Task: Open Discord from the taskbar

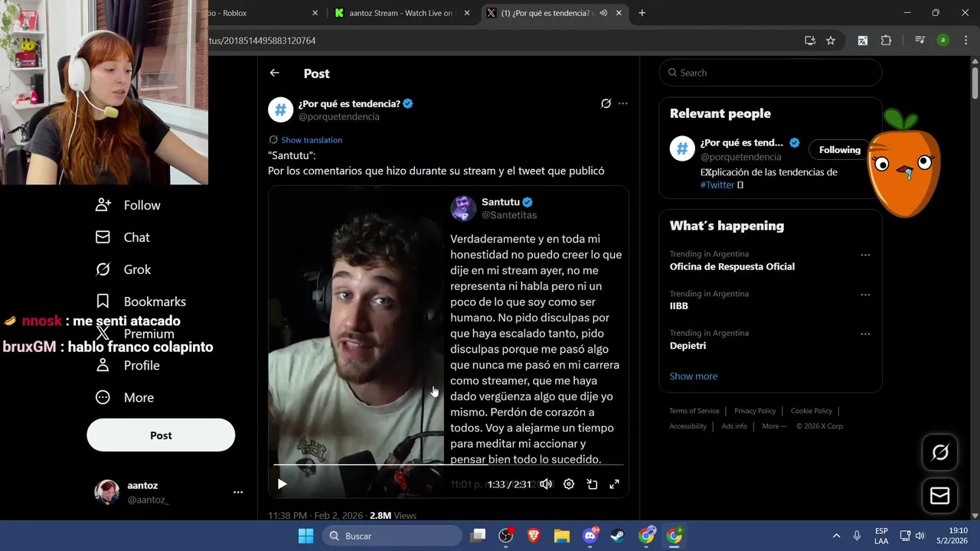Action: tap(590, 536)
